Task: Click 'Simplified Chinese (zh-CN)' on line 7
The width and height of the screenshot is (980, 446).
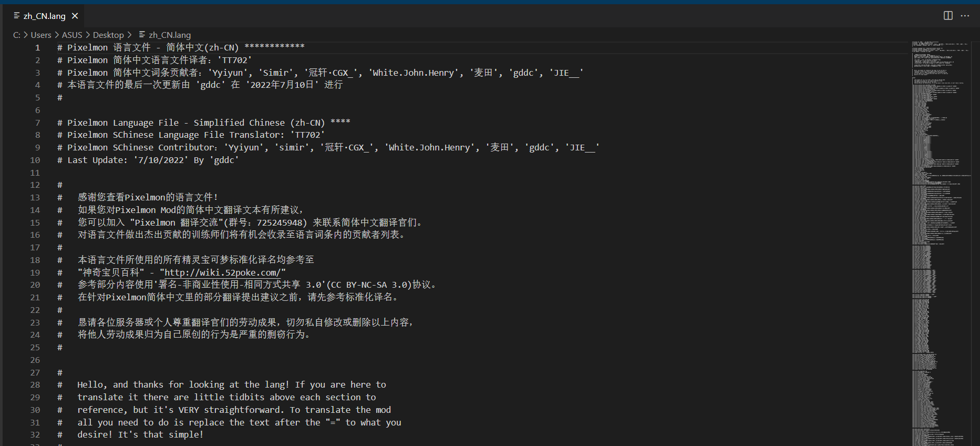Action: [259, 123]
